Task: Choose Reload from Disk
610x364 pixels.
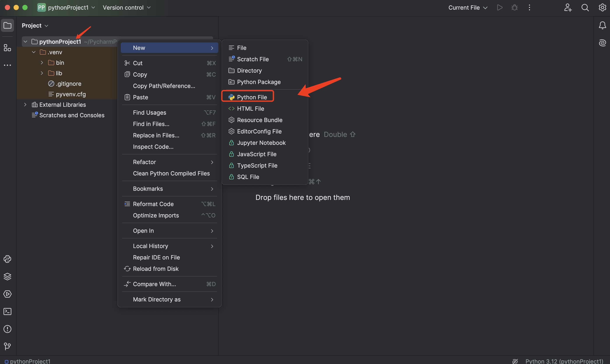Action: [x=170, y=269]
